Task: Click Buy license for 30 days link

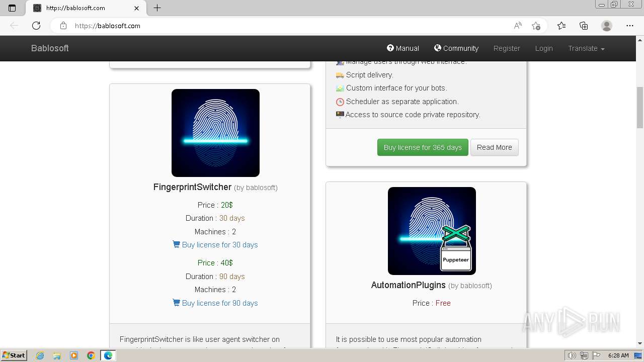Action: pos(215,245)
